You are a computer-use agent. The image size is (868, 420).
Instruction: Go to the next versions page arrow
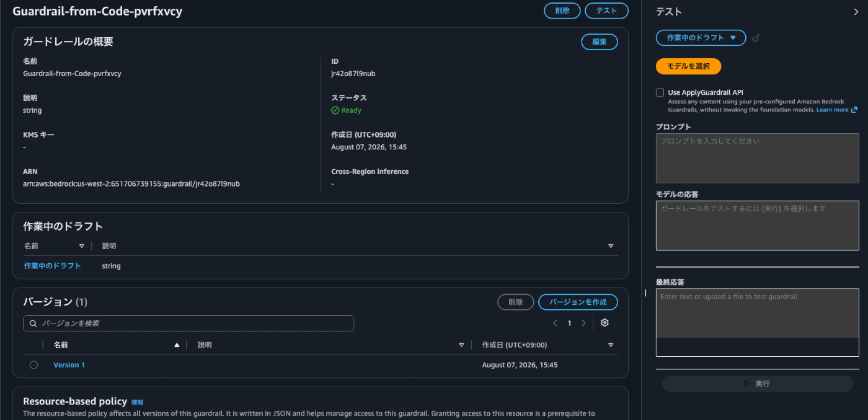tap(583, 323)
